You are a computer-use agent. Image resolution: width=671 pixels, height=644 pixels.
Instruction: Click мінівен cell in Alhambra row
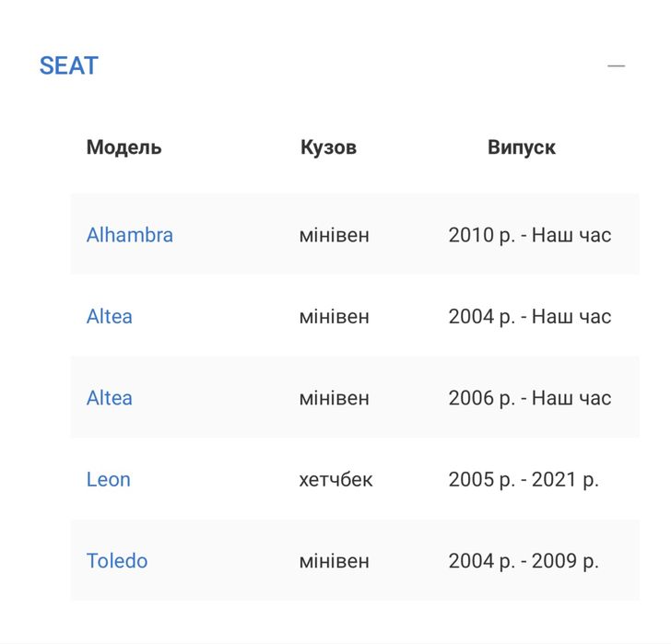334,235
